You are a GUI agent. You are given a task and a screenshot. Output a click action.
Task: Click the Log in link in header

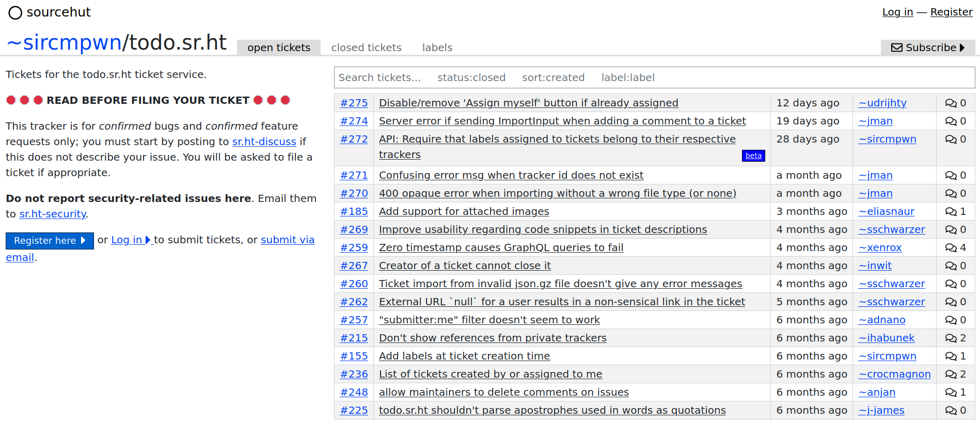click(897, 12)
